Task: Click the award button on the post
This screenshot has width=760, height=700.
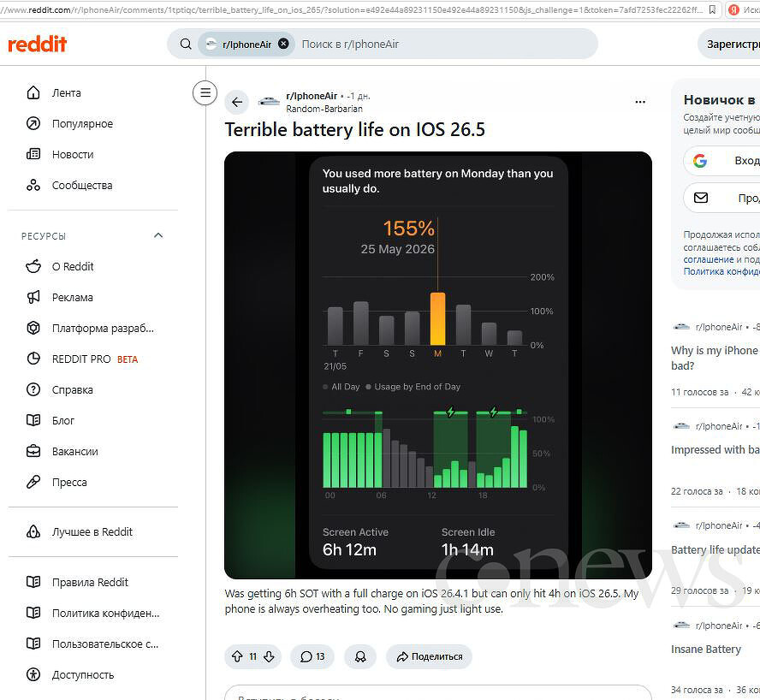Action: (x=360, y=656)
